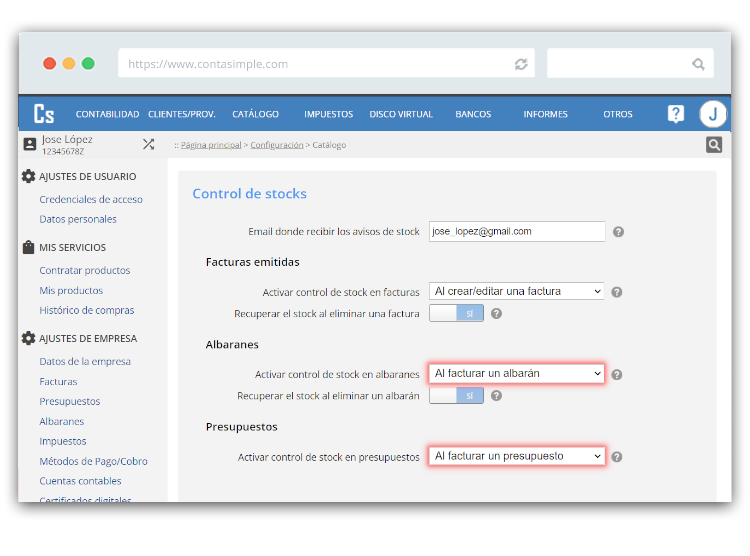Click the search magnifier below the navbar
750x556 pixels.
click(x=714, y=145)
